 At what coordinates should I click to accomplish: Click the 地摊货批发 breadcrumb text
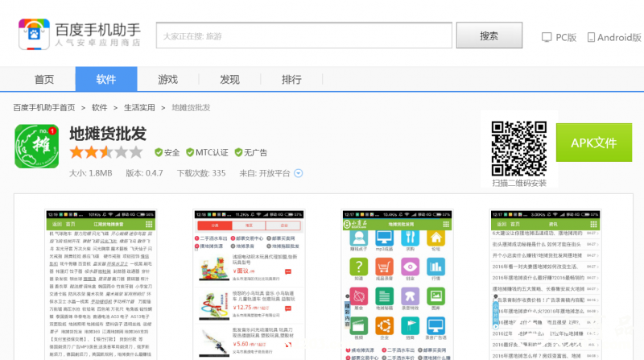coord(191,108)
